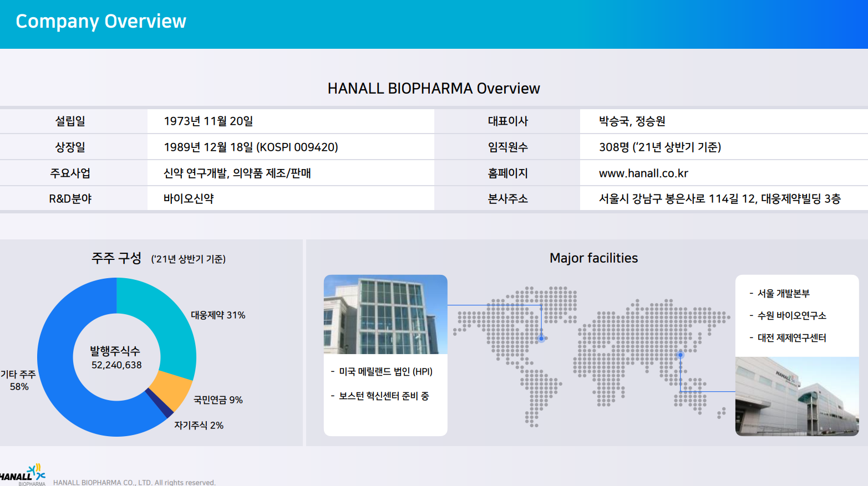Select the 기타 주주 58% chart label
This screenshot has height=486, width=868.
[x=18, y=380]
